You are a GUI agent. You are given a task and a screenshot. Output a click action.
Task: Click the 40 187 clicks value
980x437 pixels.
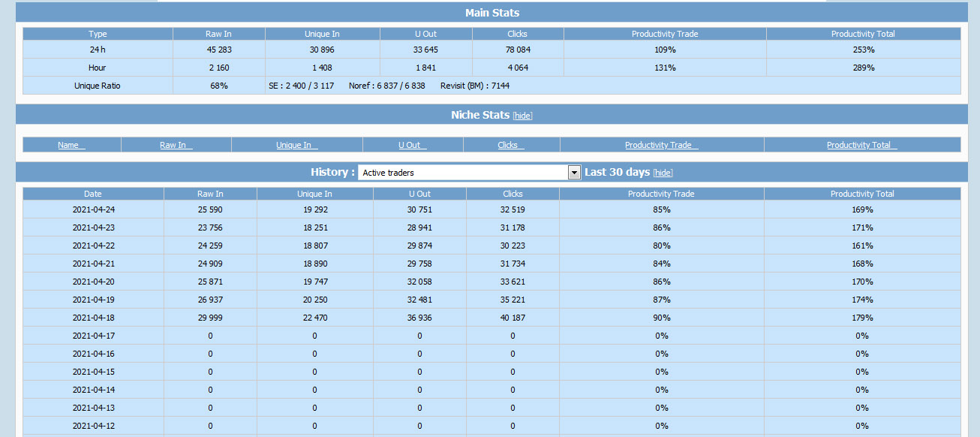[x=513, y=318]
